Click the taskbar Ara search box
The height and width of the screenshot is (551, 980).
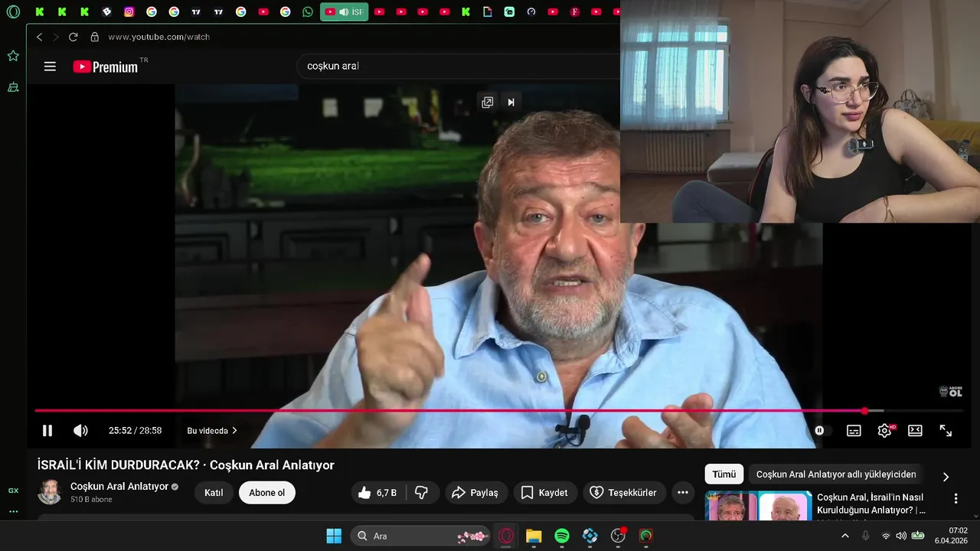click(420, 536)
